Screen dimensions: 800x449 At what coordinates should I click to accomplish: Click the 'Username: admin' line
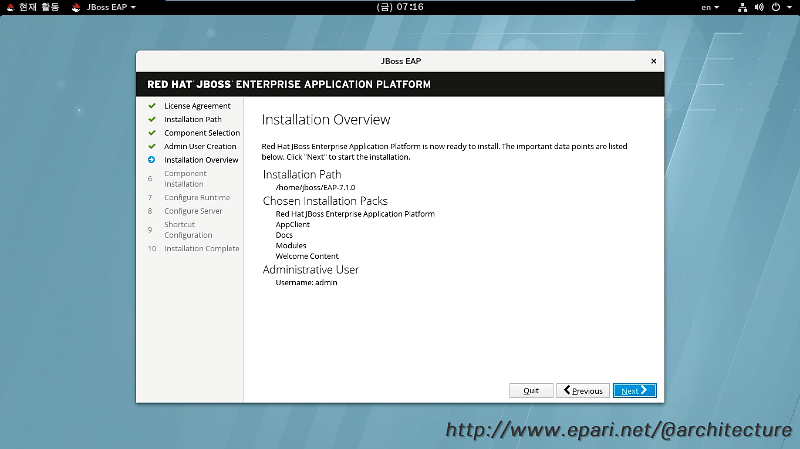pyautogui.click(x=306, y=282)
